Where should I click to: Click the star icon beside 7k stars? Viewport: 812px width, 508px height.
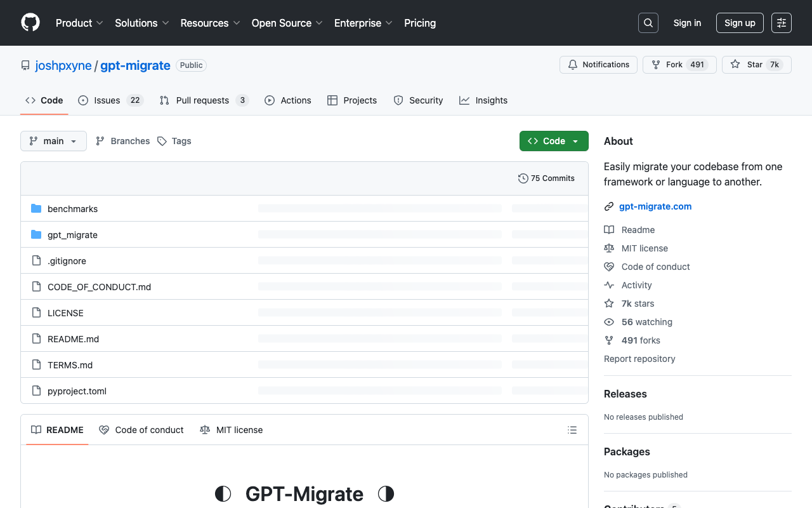click(x=609, y=304)
